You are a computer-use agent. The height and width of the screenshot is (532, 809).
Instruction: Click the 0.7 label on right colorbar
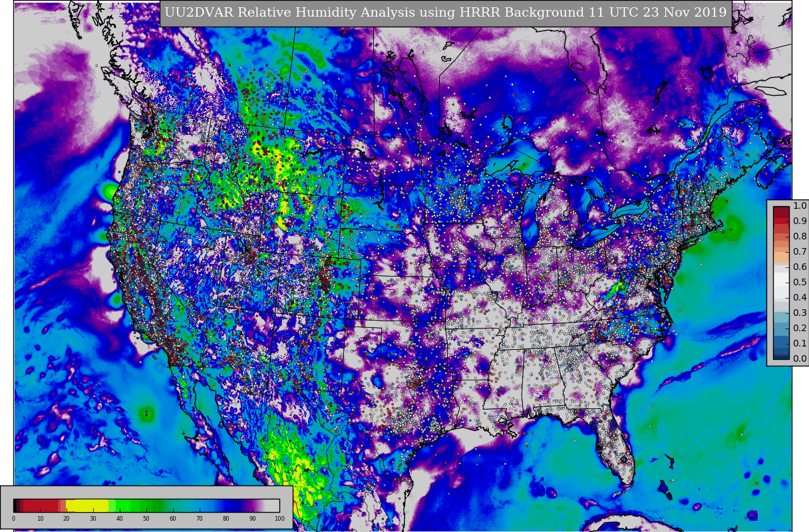pos(800,251)
